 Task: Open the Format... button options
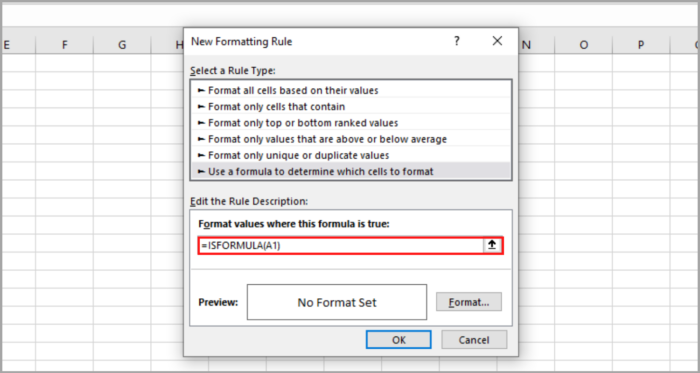[x=469, y=302]
